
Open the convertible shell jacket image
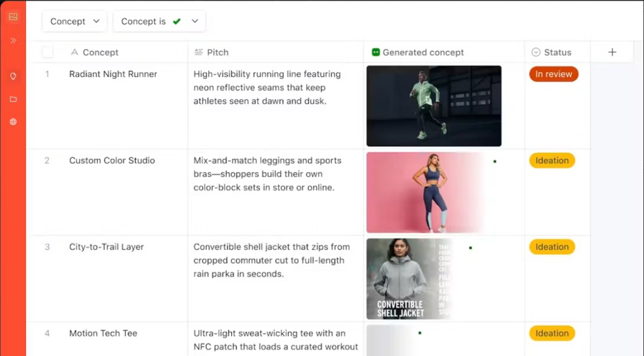click(409, 279)
